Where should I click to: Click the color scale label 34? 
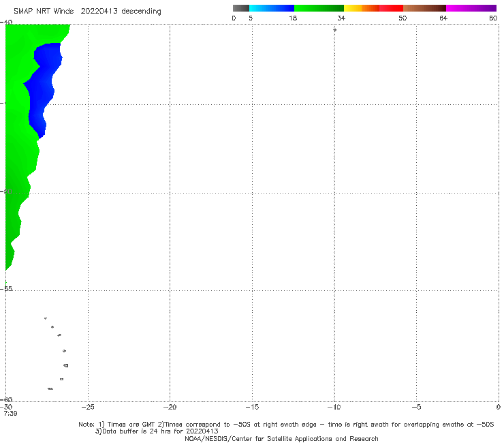click(341, 18)
